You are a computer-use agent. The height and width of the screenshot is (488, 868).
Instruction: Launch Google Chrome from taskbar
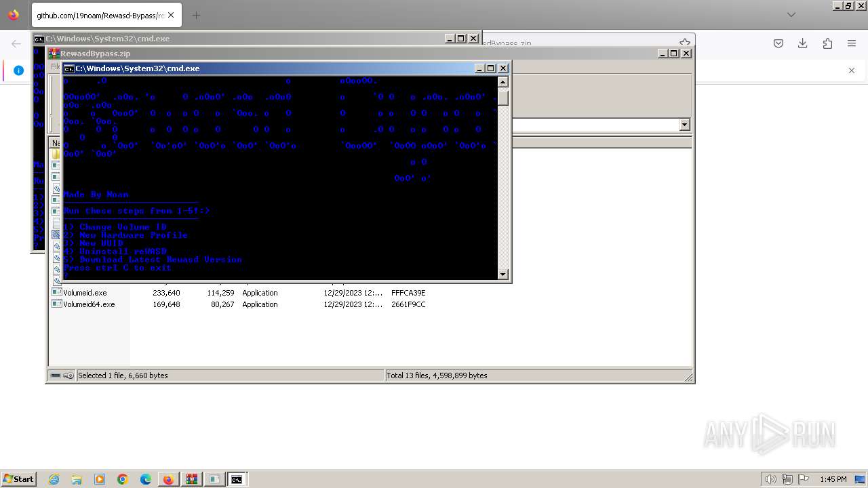tap(123, 479)
